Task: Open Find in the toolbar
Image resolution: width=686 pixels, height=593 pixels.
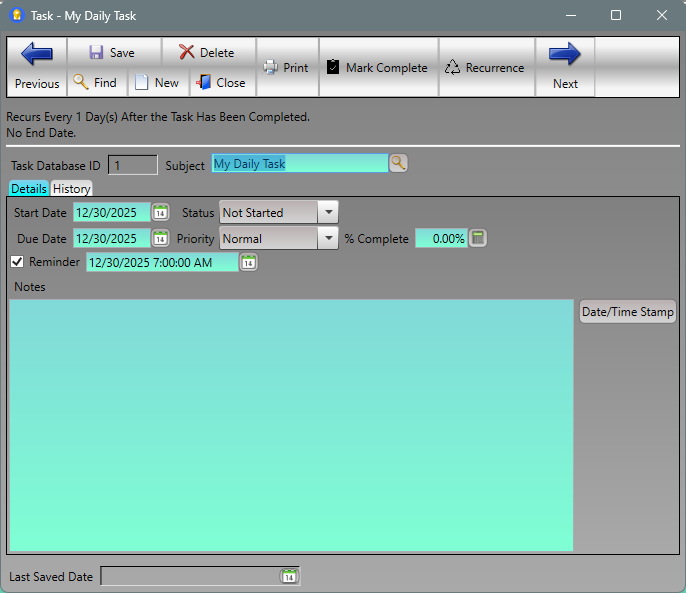Action: [95, 83]
